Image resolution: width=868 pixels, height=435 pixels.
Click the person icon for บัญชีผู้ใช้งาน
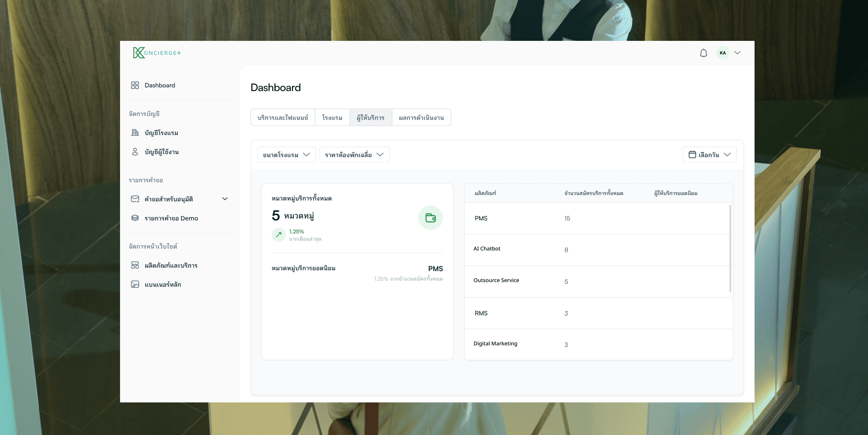(135, 152)
